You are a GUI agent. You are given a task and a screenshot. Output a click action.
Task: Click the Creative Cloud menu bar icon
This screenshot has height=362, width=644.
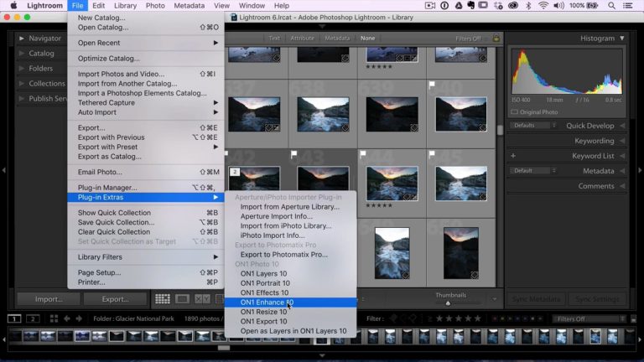513,6
